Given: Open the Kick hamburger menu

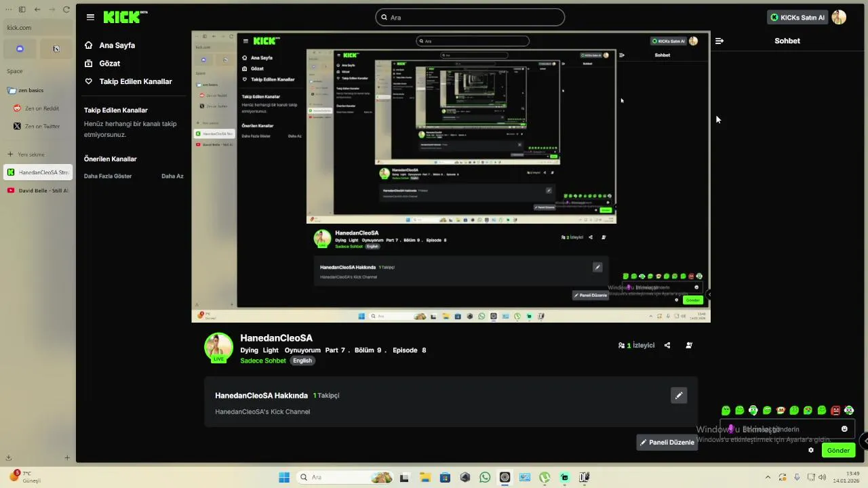Looking at the screenshot, I should (x=90, y=17).
